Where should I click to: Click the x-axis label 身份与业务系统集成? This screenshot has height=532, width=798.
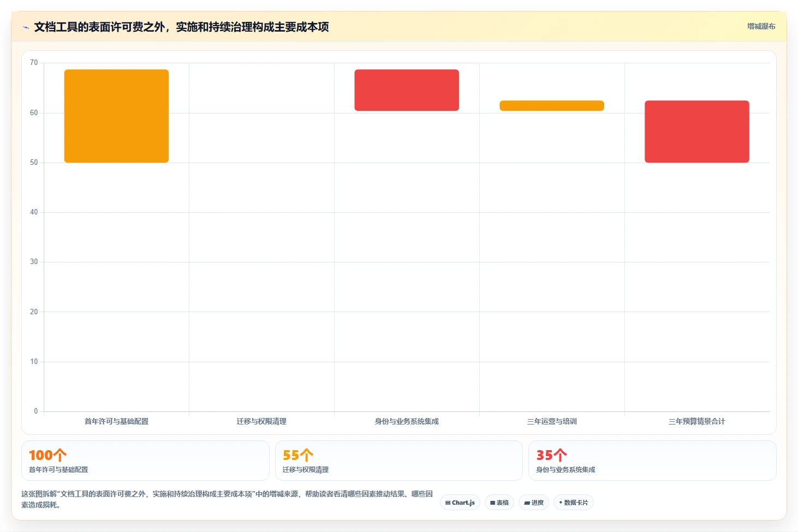click(x=407, y=421)
